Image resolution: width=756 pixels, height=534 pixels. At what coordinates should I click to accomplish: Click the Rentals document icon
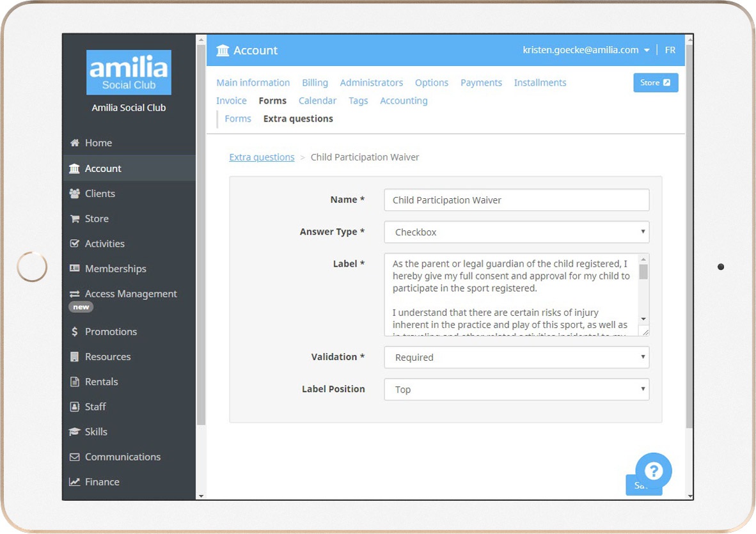point(74,382)
